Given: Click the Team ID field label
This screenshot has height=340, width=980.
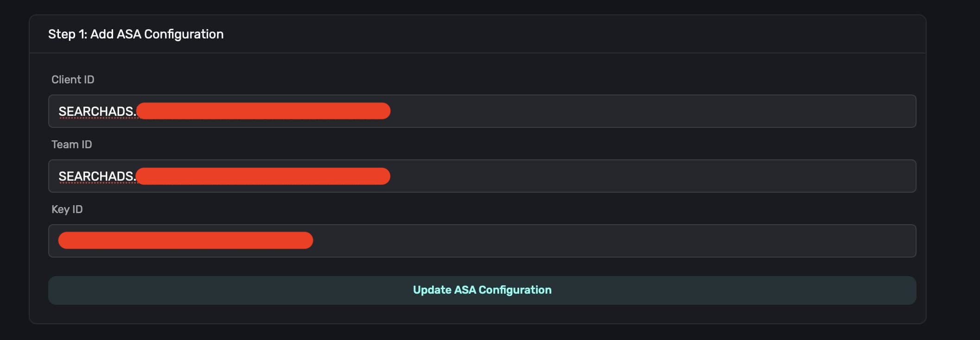Looking at the screenshot, I should pyautogui.click(x=72, y=145).
